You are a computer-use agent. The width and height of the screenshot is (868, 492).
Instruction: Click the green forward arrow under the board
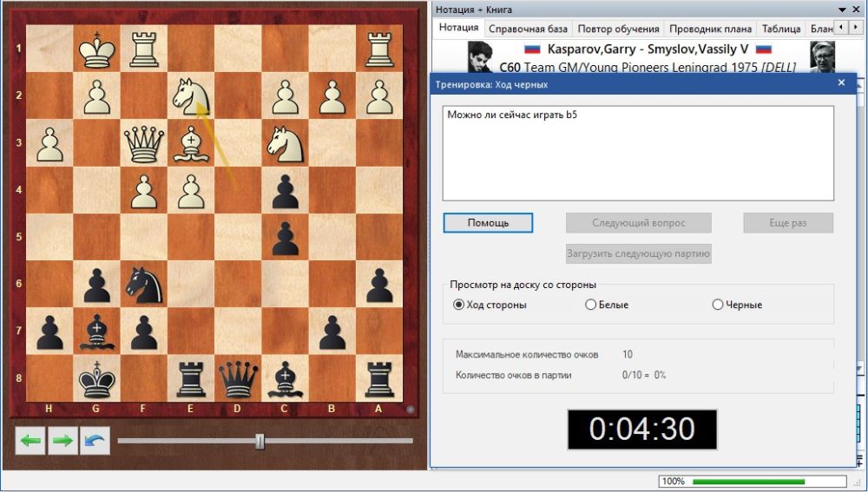62,441
